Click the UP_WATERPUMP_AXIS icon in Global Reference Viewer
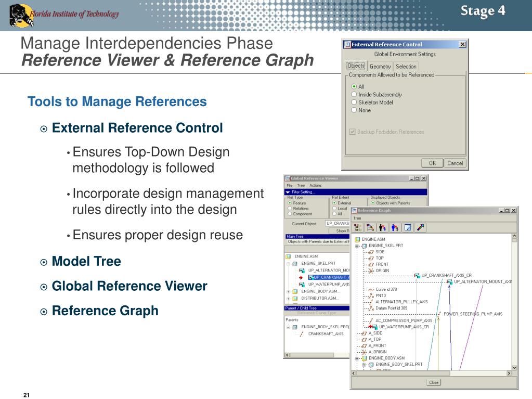This screenshot has width=532, height=399. 302,285
